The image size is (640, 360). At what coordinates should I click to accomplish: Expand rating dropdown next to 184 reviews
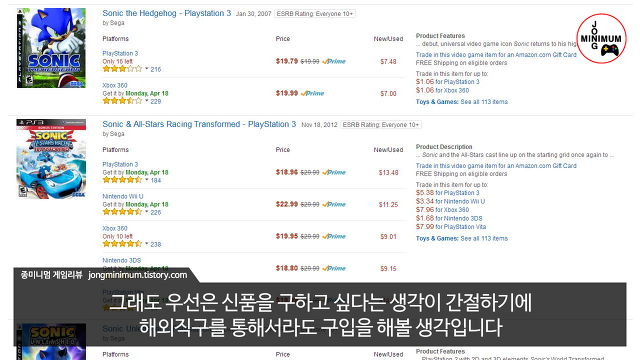[147, 180]
